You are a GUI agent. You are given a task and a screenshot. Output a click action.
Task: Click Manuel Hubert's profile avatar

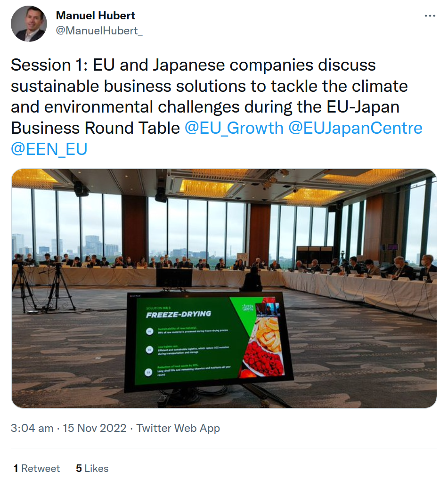click(x=28, y=24)
